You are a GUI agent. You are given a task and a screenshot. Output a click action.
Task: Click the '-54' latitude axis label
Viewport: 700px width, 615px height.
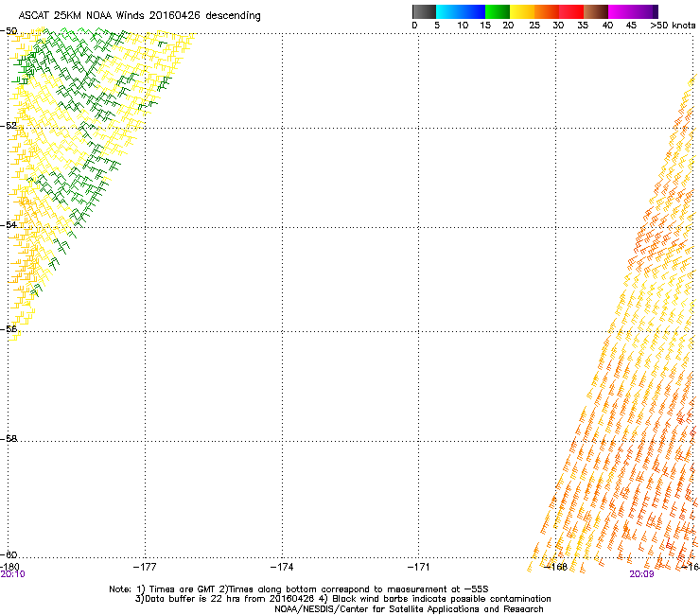9,224
